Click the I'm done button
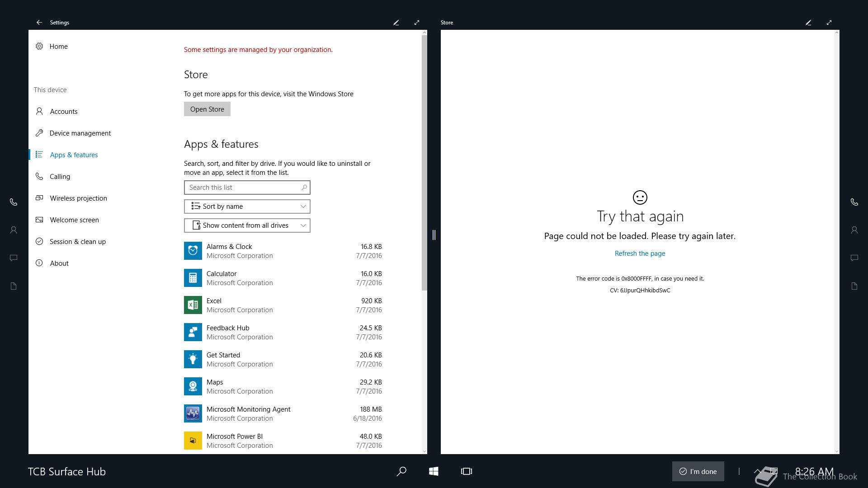The width and height of the screenshot is (868, 488). point(698,471)
